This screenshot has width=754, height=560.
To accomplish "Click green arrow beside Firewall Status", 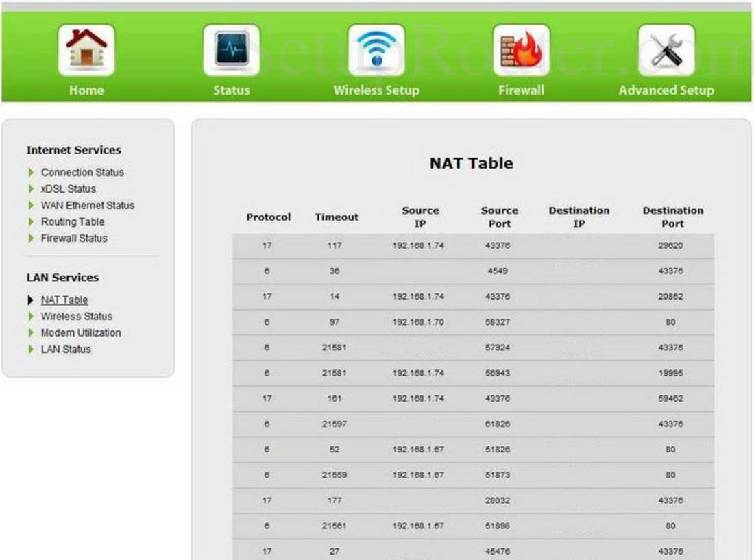I will pyautogui.click(x=31, y=238).
